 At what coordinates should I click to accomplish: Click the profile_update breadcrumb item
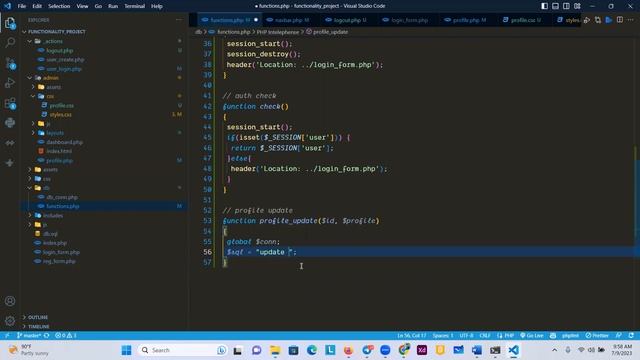tap(330, 32)
